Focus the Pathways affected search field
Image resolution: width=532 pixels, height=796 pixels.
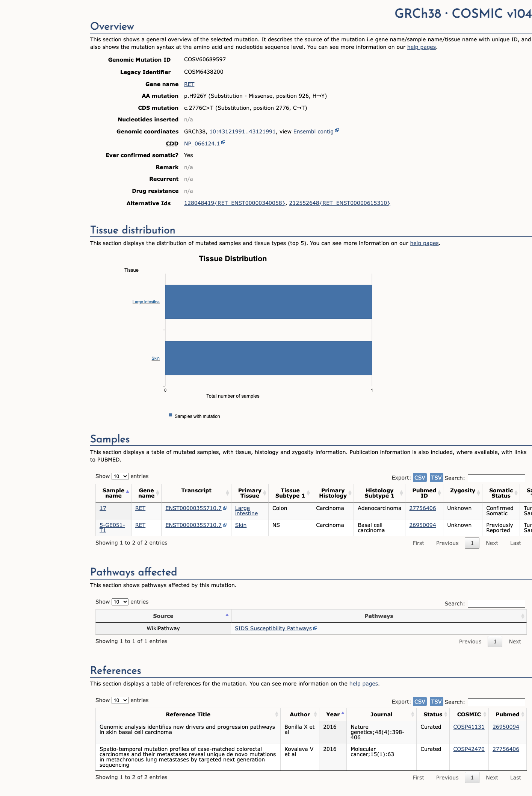click(496, 604)
